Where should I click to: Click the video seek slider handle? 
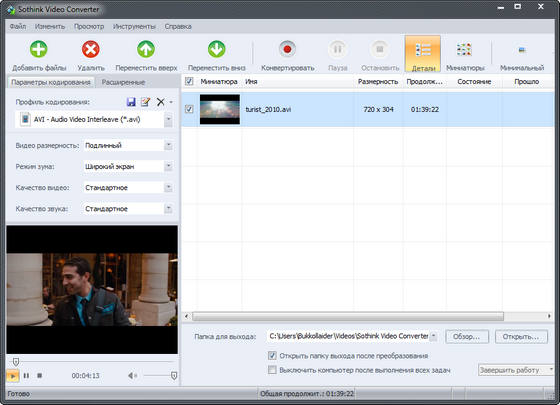click(x=15, y=362)
